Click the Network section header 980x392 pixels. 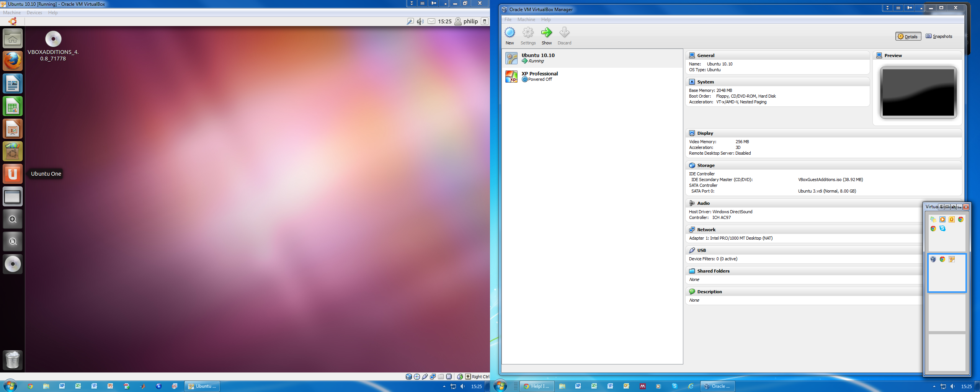tap(804, 230)
